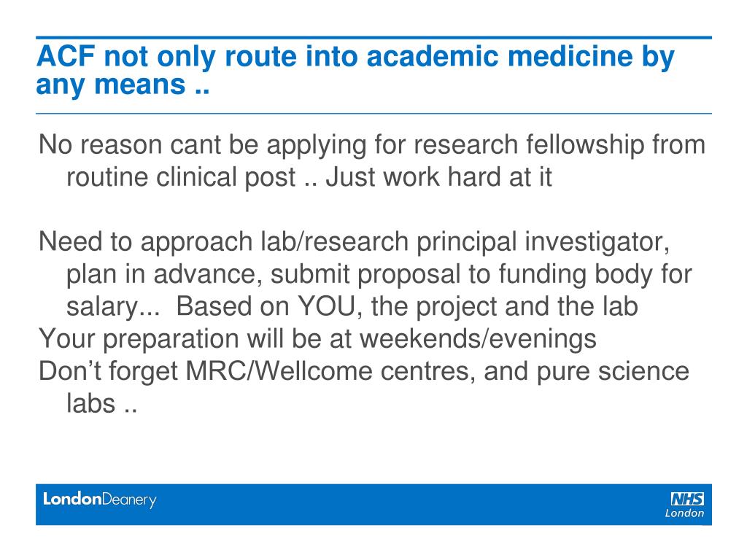Click the slide title about ACF route

355,71
